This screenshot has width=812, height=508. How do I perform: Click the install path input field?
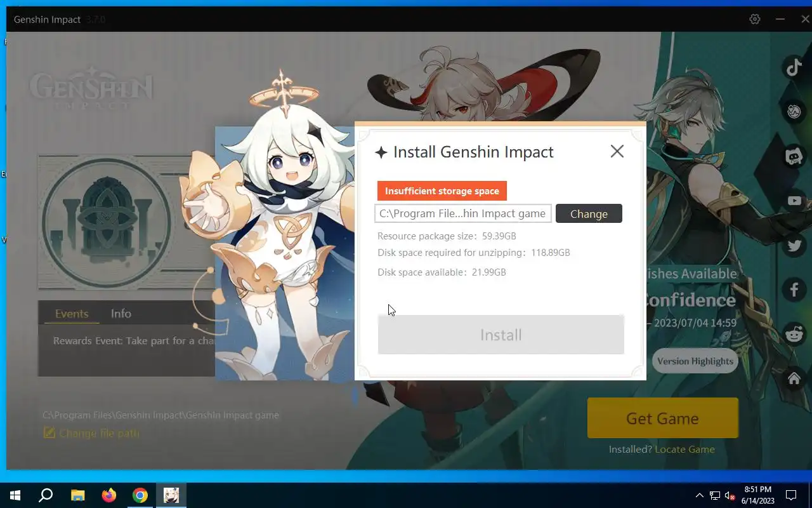pyautogui.click(x=462, y=213)
